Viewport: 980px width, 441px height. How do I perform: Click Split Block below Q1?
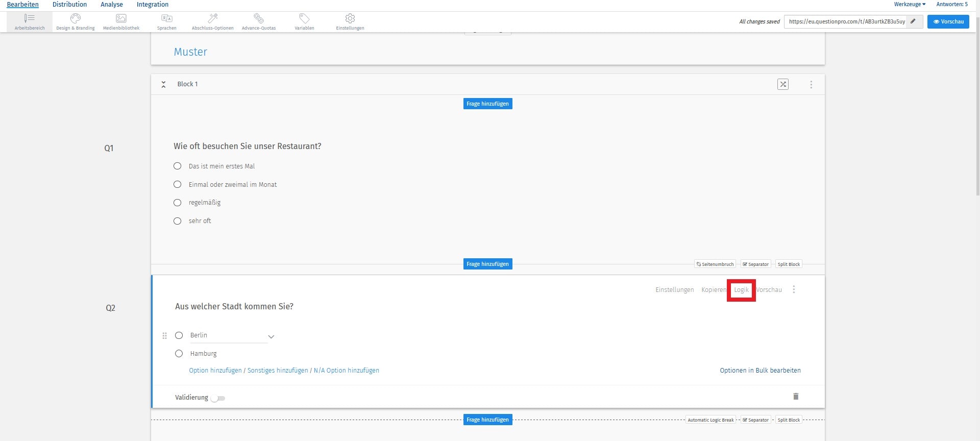point(789,264)
